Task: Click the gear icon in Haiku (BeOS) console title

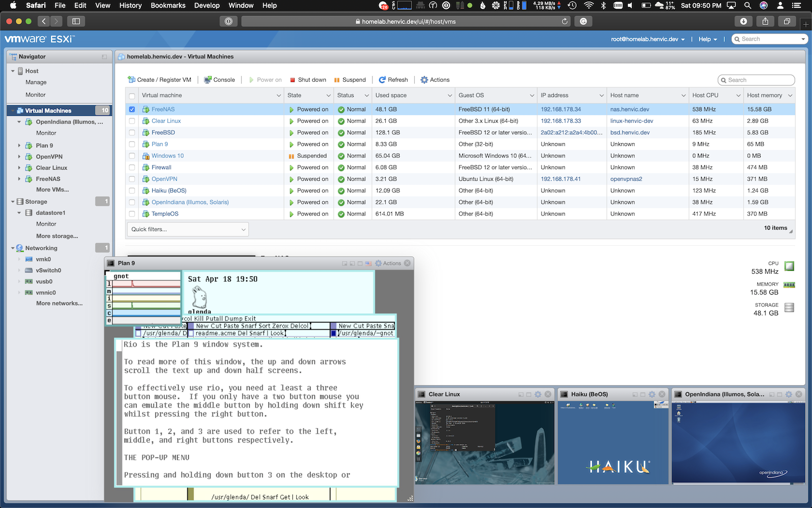Action: tap(652, 394)
